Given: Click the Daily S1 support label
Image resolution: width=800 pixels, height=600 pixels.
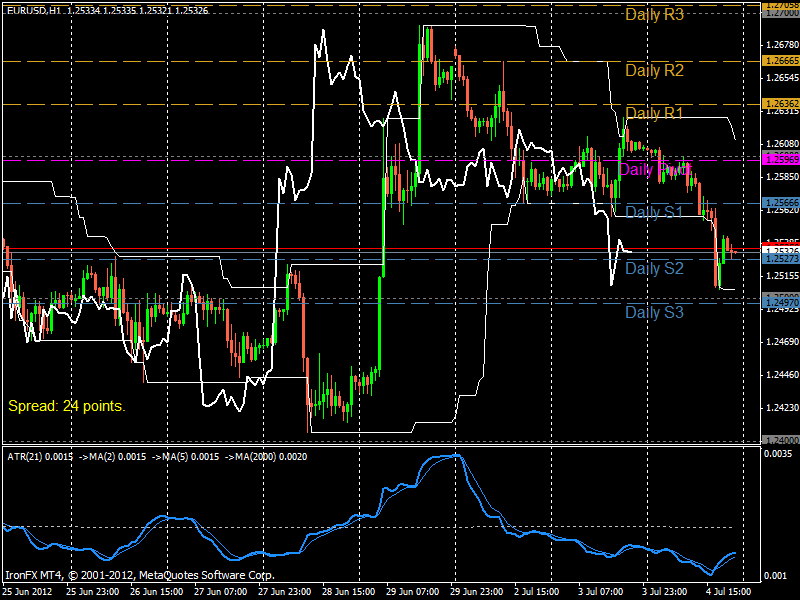Looking at the screenshot, I should point(654,212).
